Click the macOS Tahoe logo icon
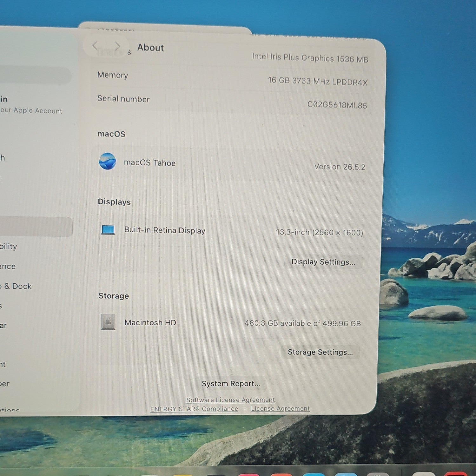This screenshot has height=476, width=476. 107,161
